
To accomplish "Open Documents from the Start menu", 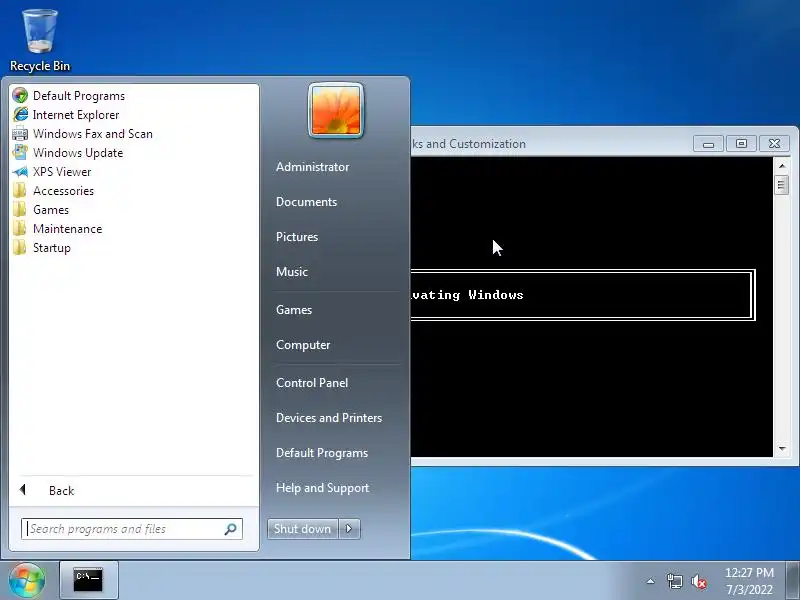I will coord(307,202).
